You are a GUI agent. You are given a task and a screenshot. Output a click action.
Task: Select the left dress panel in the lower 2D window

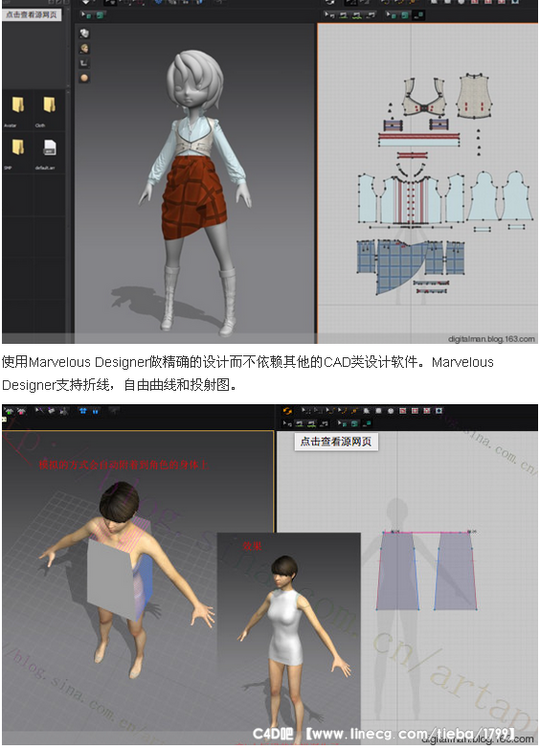(x=398, y=570)
